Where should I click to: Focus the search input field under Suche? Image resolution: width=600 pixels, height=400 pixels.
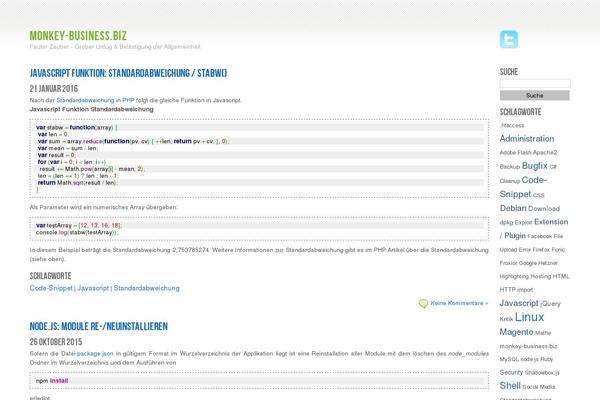tap(535, 83)
